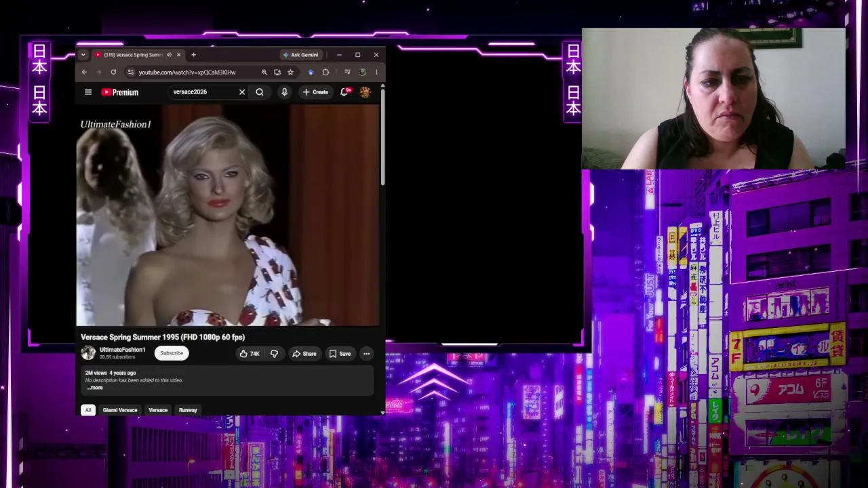Mute the tab audio speaker icon
This screenshot has height=488, width=868.
coord(169,55)
